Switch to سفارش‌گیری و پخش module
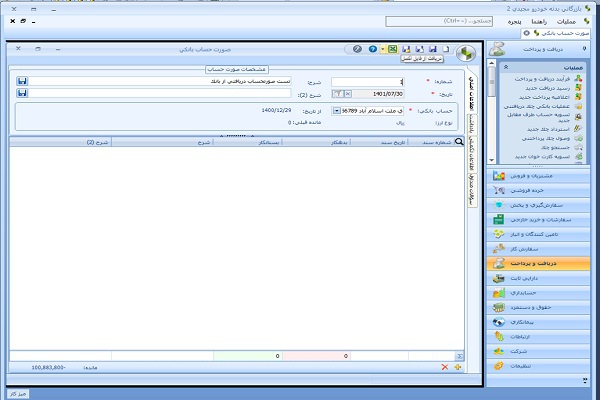 click(538, 205)
